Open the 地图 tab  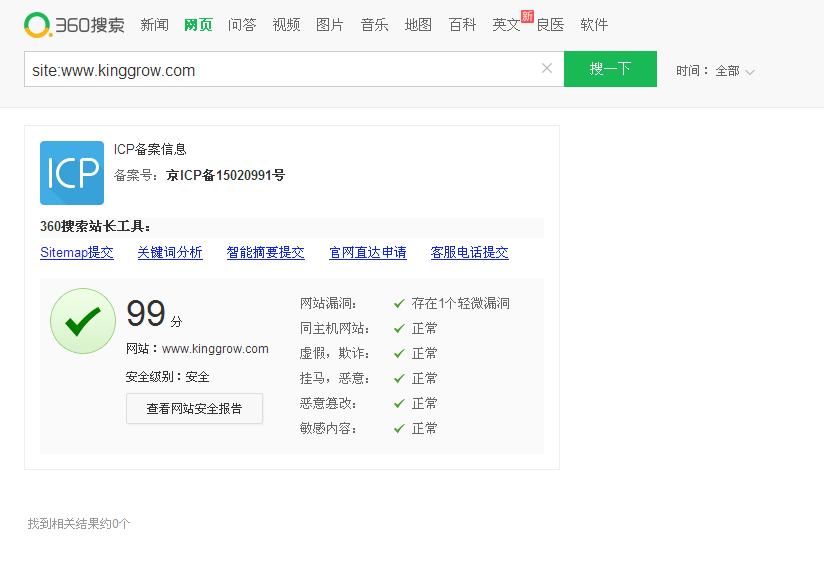[x=418, y=25]
